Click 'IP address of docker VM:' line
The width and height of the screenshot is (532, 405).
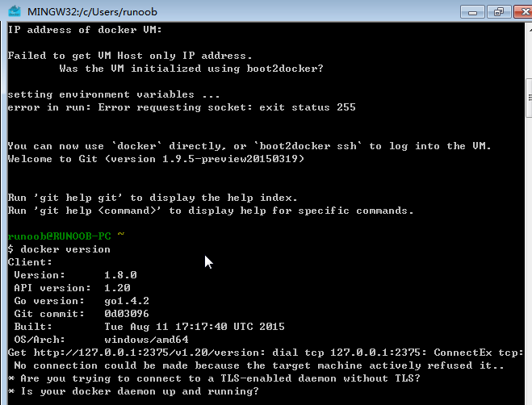tap(85, 30)
